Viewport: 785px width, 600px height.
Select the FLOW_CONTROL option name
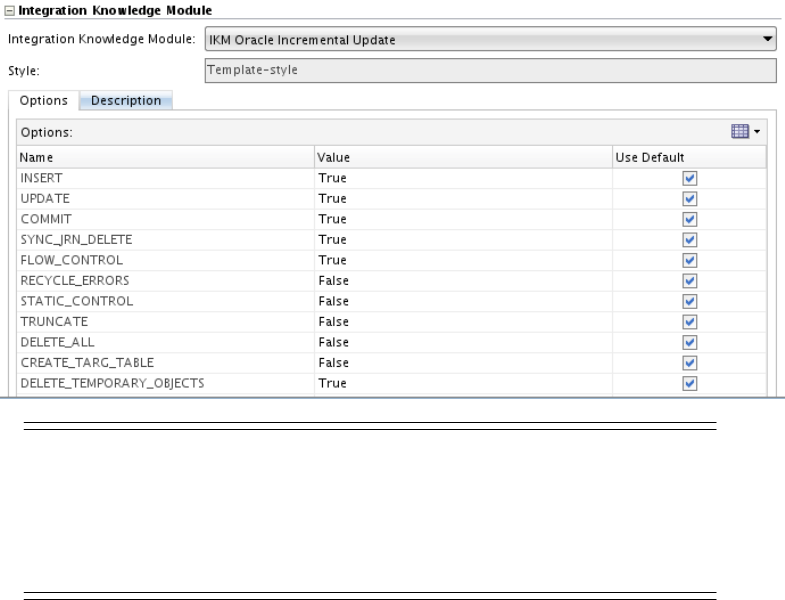click(72, 260)
